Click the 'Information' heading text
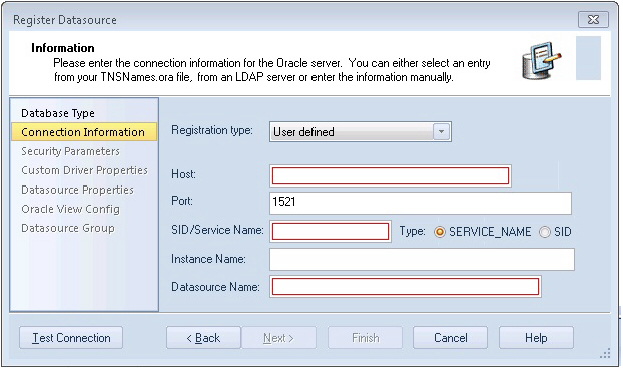Screen dimensions: 623x369 (x=63, y=48)
